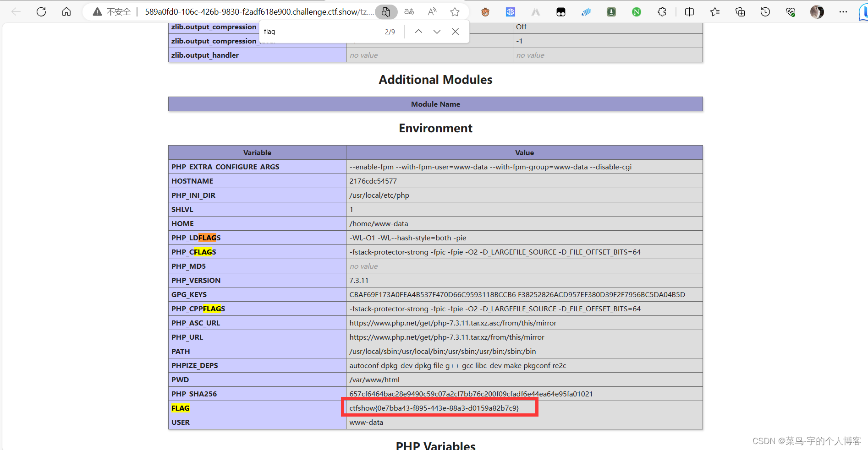Open the browser Settings and more menu
The width and height of the screenshot is (868, 450).
(x=843, y=12)
